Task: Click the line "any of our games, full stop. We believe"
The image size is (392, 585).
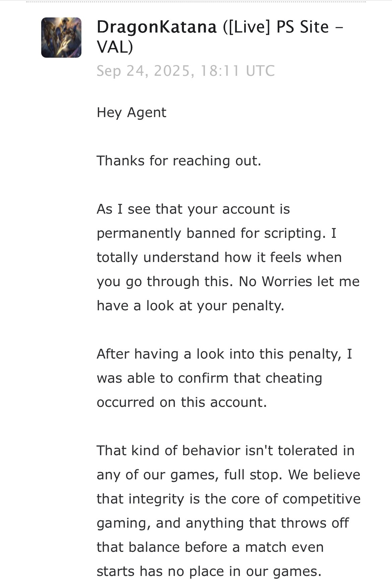Action: tap(228, 475)
